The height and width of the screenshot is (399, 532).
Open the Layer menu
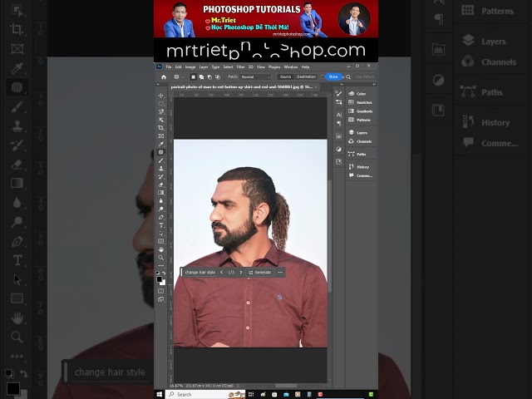(204, 67)
